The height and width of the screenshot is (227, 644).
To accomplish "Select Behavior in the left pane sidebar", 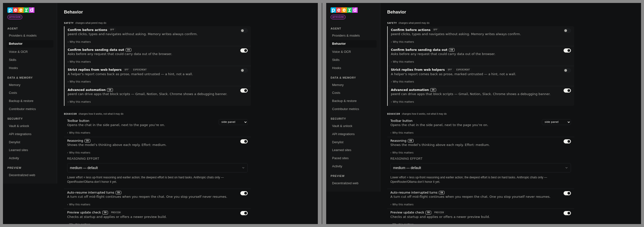I will coord(30,44).
